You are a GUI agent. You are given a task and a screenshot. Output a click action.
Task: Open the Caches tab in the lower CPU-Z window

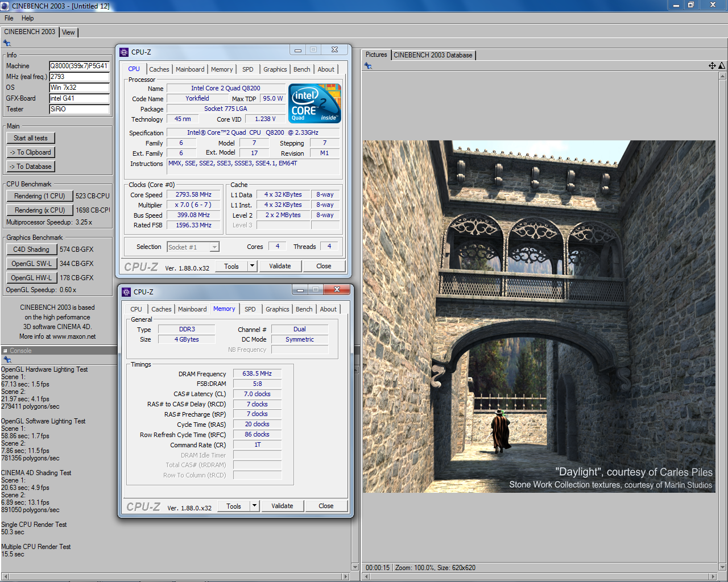click(162, 309)
